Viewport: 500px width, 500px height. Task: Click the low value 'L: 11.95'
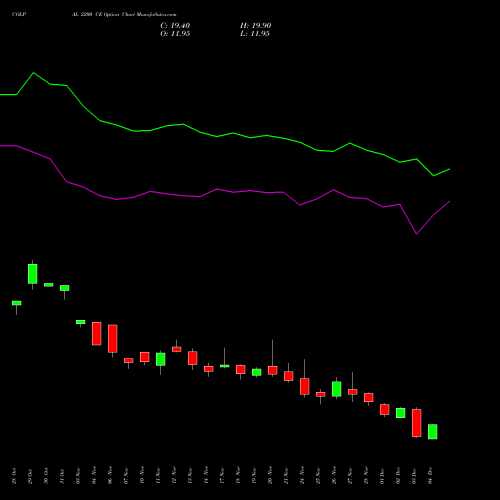(255, 34)
